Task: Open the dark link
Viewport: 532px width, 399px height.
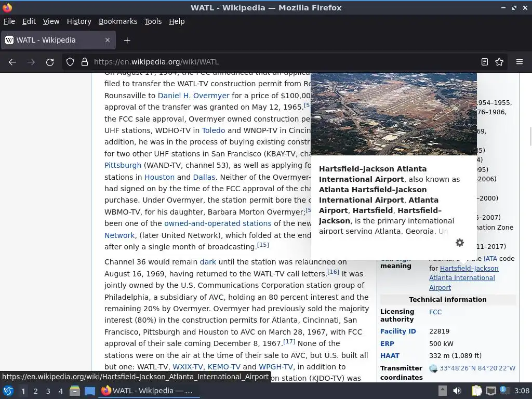Action: point(208,262)
